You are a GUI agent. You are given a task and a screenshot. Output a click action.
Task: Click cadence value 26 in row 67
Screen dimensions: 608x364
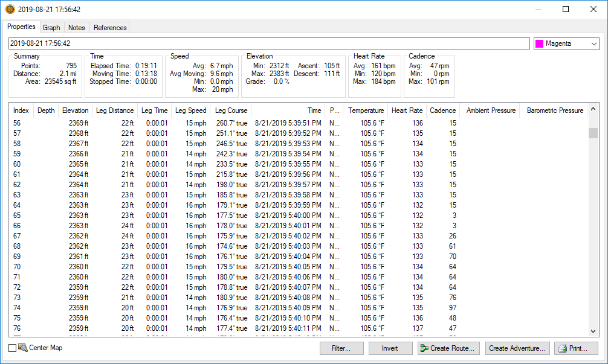[x=453, y=236]
